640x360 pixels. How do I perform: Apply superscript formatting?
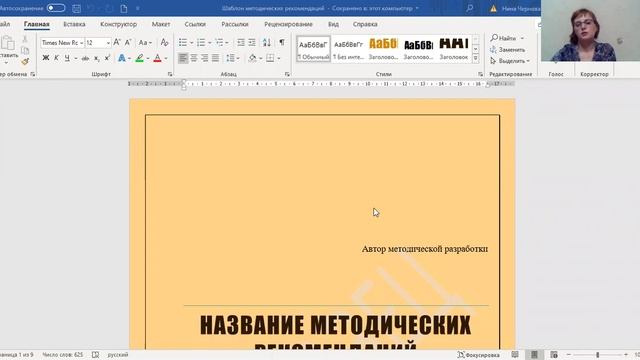coord(107,58)
